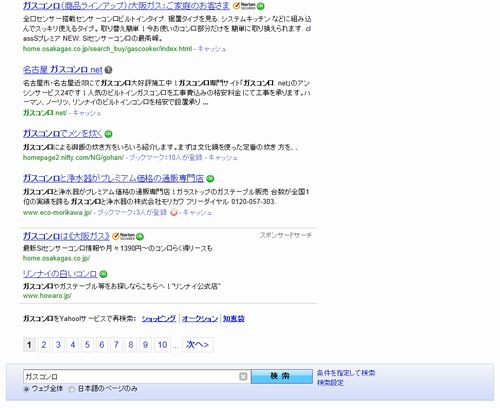Screen dimensions: 500x408
Task: Search again in Yahoo 知恵袋
Action: click(x=234, y=319)
